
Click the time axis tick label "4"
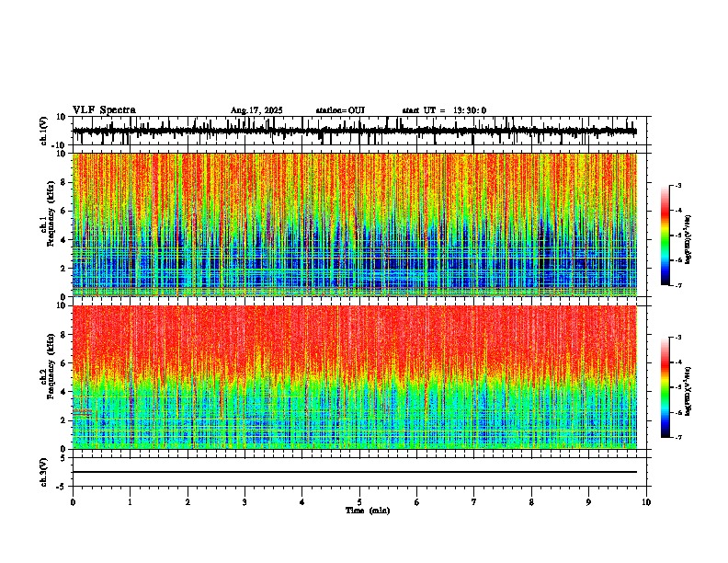click(x=301, y=502)
